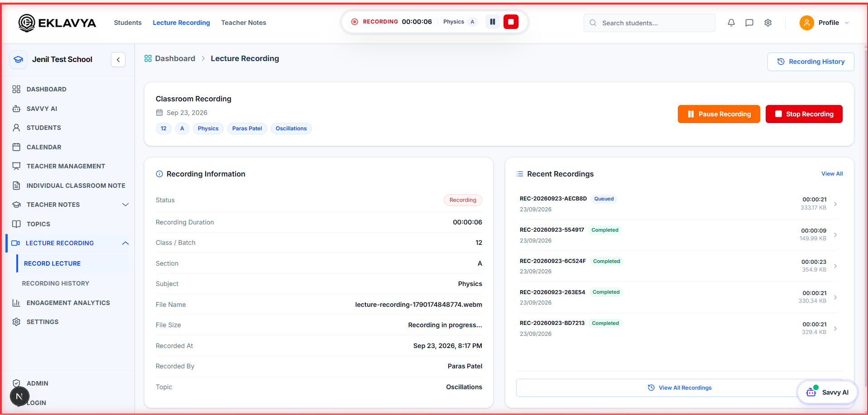This screenshot has width=868, height=415.
Task: Open recording REC-20260923-BD7213
Action: [x=552, y=323]
